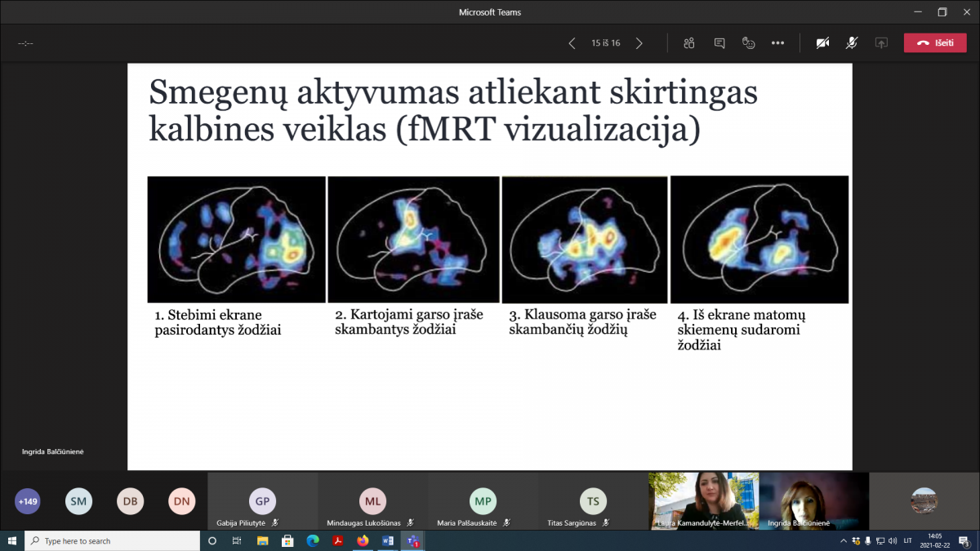
Task: Leave the meeting with Išeiti button
Action: pos(935,43)
